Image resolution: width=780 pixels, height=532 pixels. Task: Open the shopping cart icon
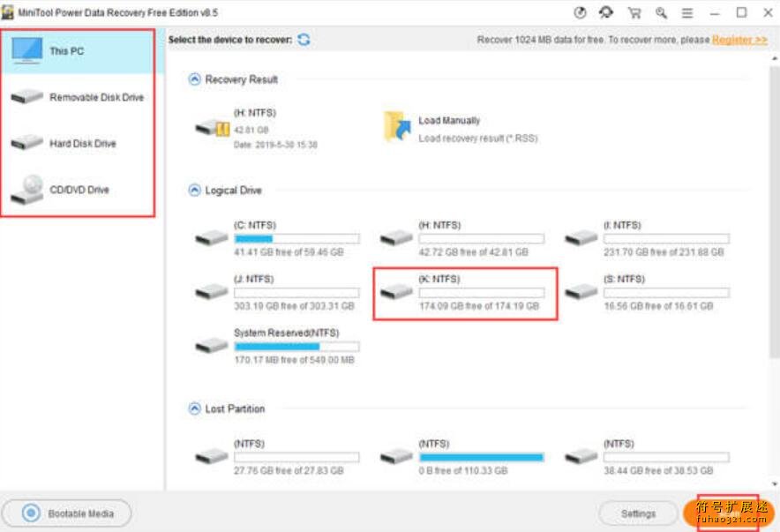coord(634,13)
